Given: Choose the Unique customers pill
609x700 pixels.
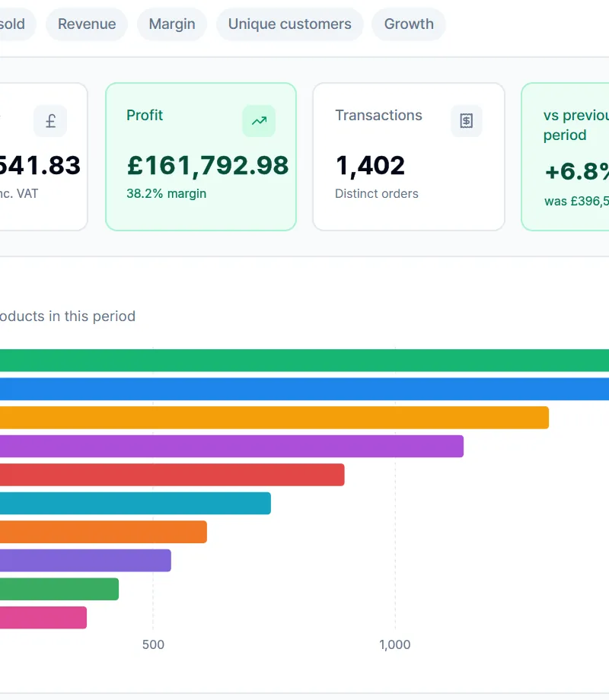Looking at the screenshot, I should (x=290, y=24).
